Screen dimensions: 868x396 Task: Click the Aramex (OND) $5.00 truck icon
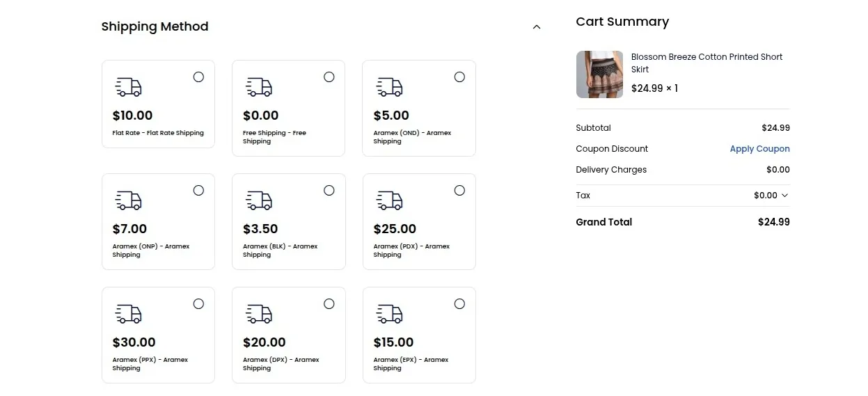[389, 87]
